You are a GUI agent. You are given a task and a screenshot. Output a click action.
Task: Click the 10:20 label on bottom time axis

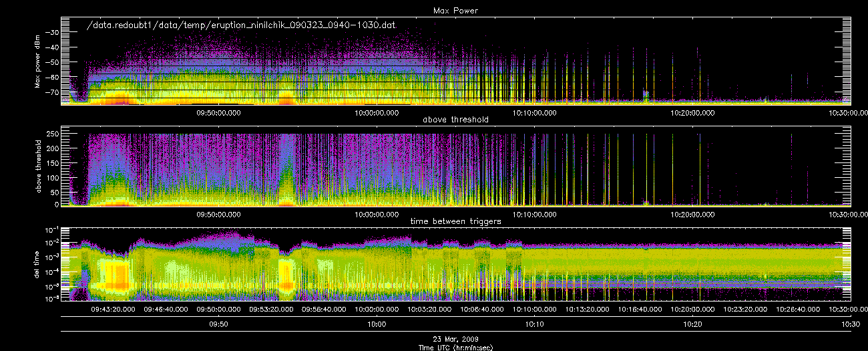[692, 324]
